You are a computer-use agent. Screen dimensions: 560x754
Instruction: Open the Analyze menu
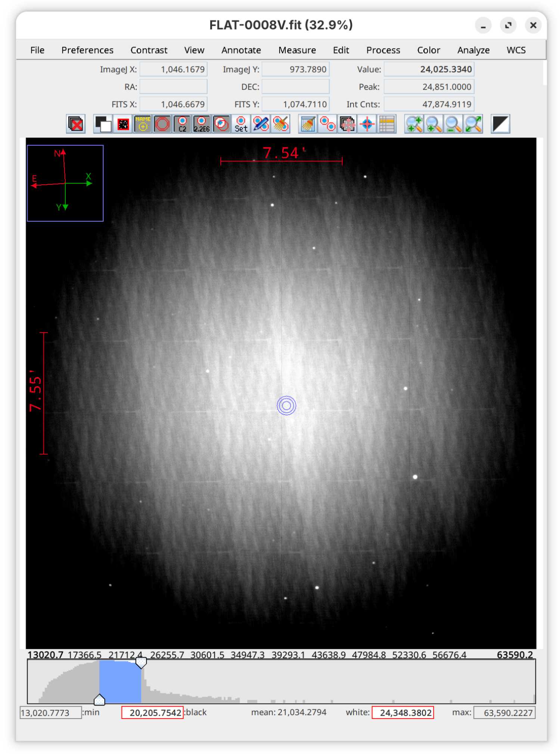473,50
